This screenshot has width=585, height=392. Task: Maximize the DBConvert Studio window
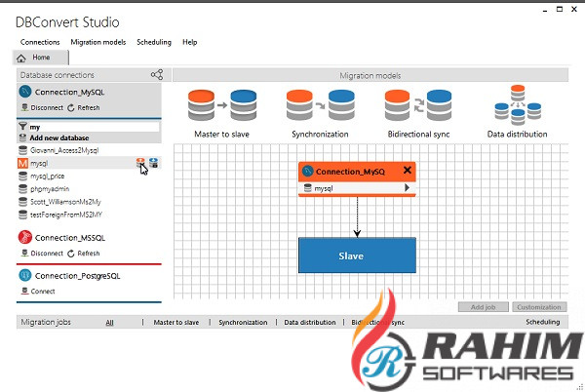(560, 9)
